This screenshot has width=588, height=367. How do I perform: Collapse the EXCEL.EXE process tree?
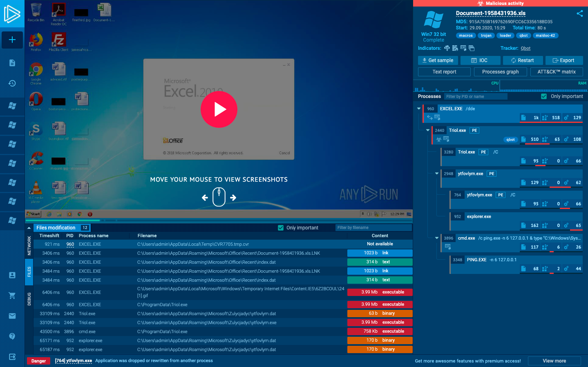pos(419,109)
